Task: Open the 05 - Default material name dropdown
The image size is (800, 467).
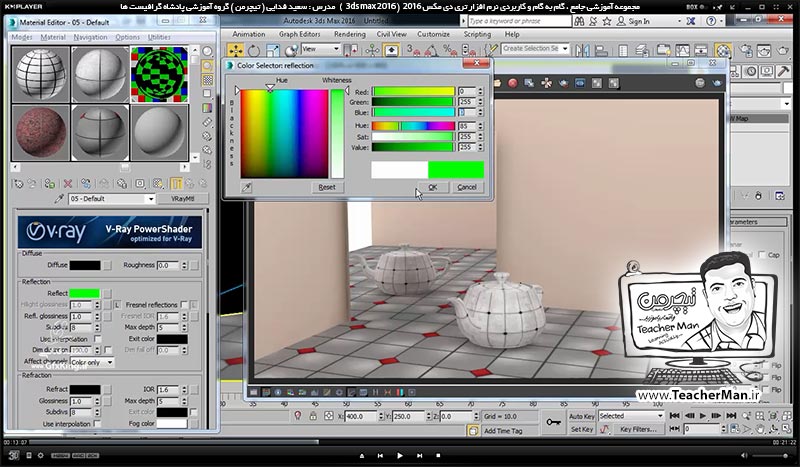Action: point(151,199)
